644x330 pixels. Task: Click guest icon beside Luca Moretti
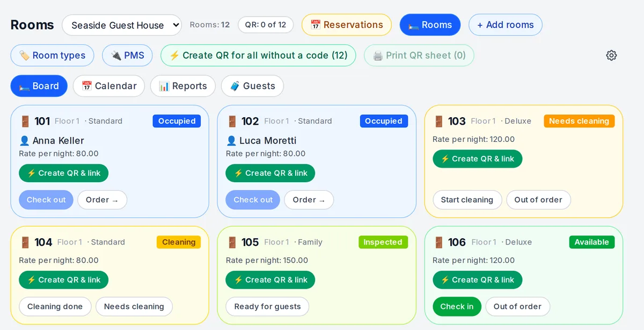[231, 141]
